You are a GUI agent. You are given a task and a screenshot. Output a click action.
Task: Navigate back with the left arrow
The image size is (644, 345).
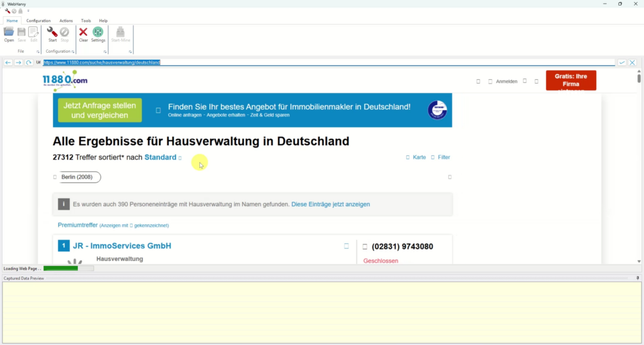(8, 62)
